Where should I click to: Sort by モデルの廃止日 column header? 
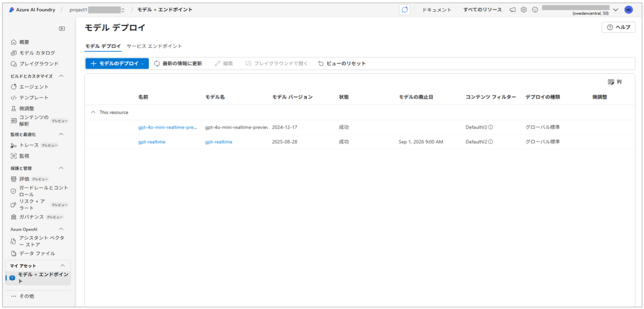coord(416,97)
